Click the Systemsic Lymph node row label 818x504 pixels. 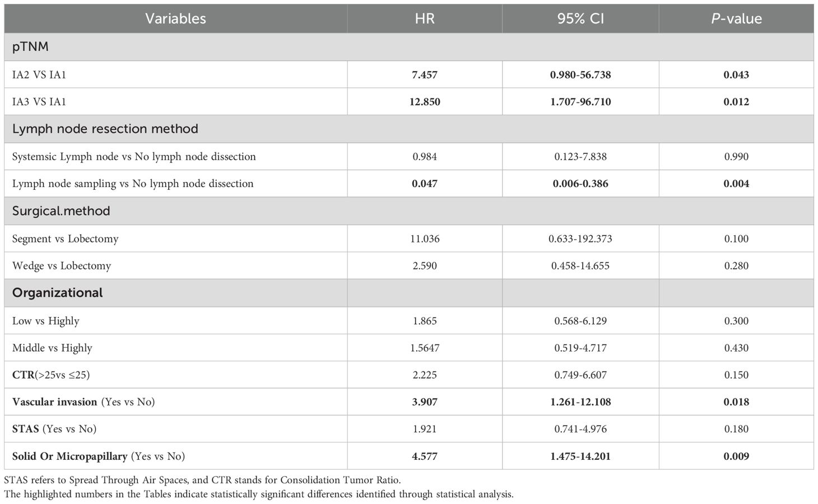(134, 157)
